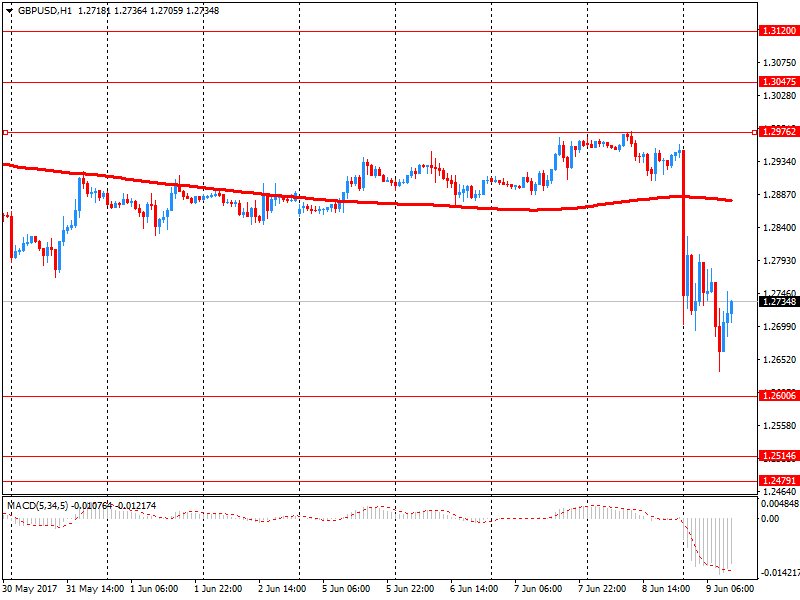The height and width of the screenshot is (600, 800).
Task: Select the right handle of the 1.29762 line
Action: click(x=755, y=133)
